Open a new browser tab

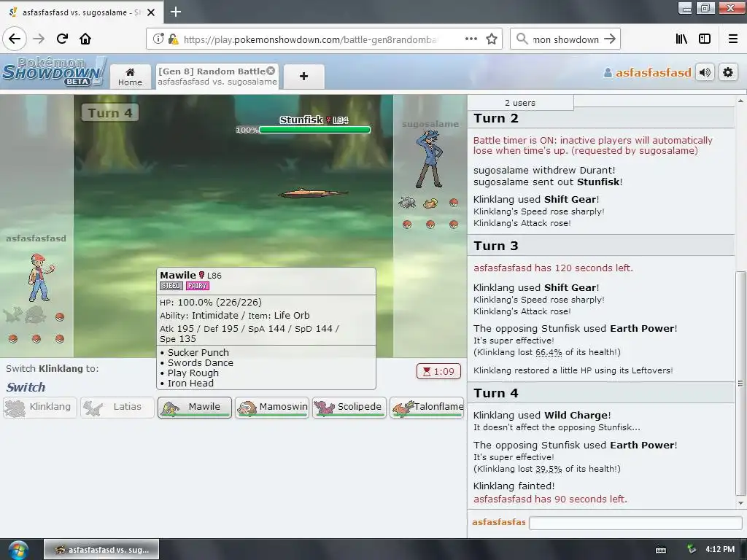pos(175,12)
